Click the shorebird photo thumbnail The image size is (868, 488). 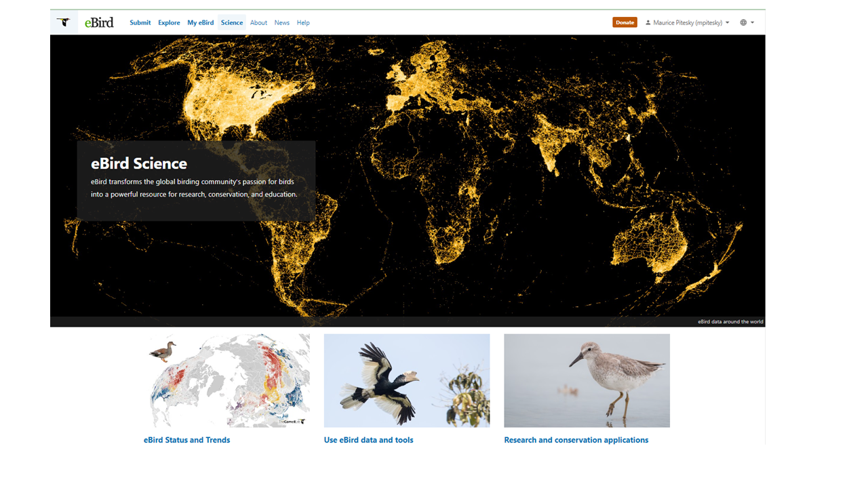[587, 380]
